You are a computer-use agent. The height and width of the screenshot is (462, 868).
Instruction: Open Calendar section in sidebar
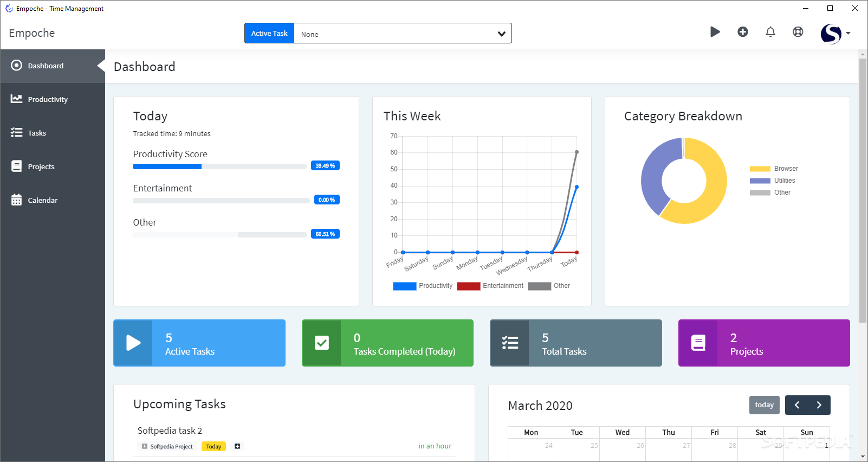[53, 201]
